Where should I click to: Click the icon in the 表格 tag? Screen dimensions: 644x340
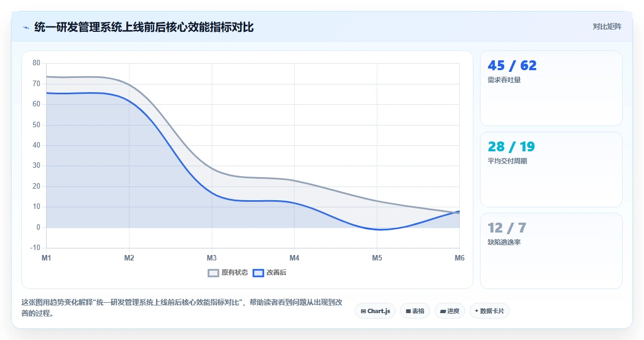point(408,311)
